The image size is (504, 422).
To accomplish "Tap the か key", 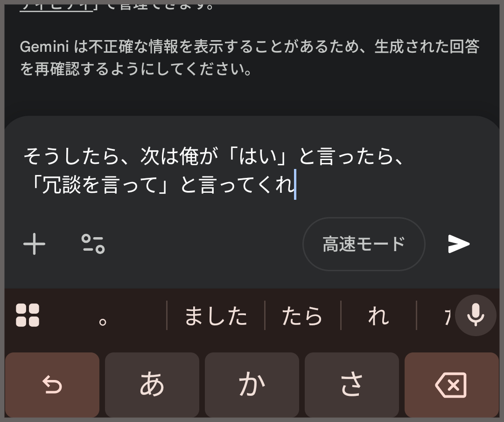I will click(x=252, y=385).
